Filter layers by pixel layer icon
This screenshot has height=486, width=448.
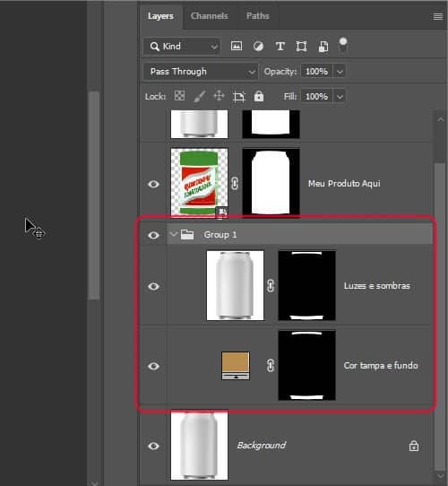click(237, 47)
